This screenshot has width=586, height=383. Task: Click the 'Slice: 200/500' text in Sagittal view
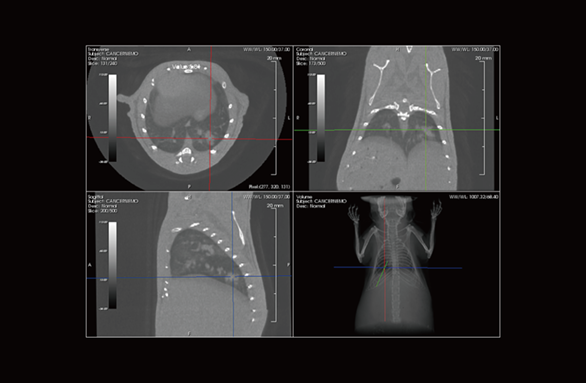(x=102, y=211)
